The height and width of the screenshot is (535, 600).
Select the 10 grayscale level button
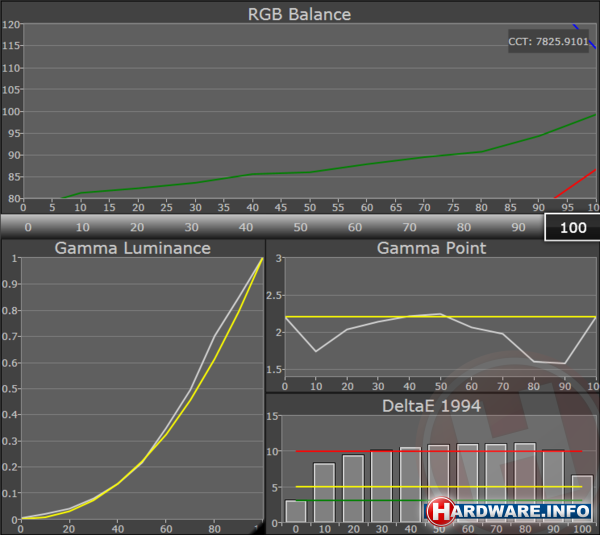pos(83,227)
